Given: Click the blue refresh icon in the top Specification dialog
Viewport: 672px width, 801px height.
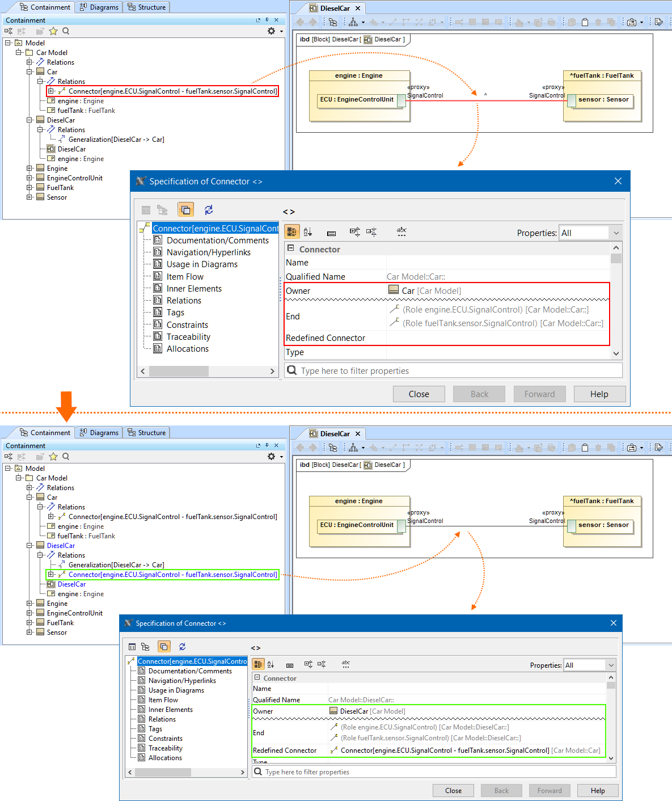Looking at the screenshot, I should [209, 210].
